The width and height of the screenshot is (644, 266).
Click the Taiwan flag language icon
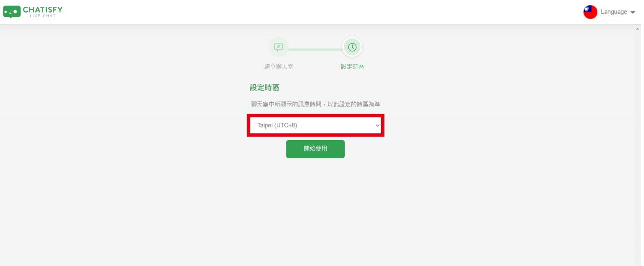click(590, 12)
